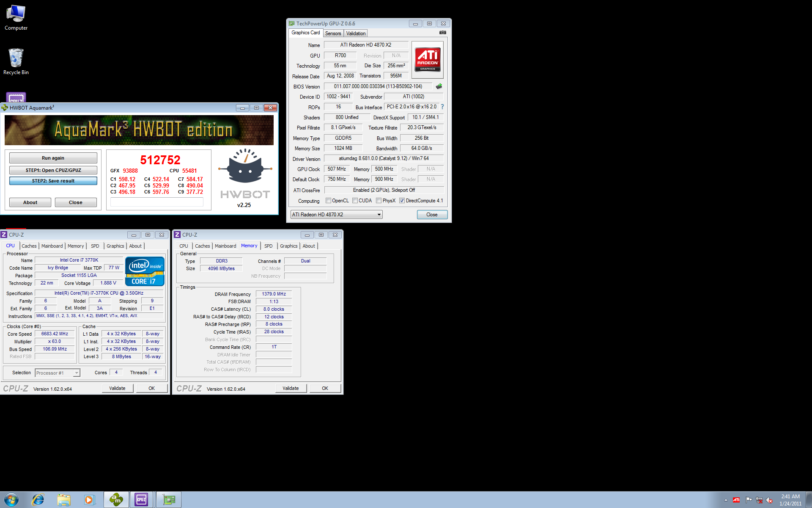
Task: Open SPD tab in right CPU-Z window
Action: click(269, 246)
